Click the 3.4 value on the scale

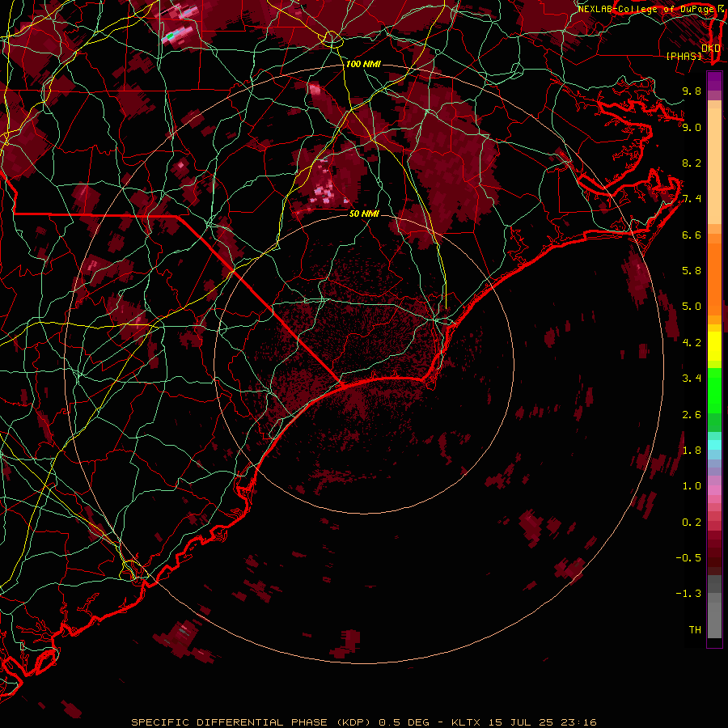pyautogui.click(x=692, y=378)
